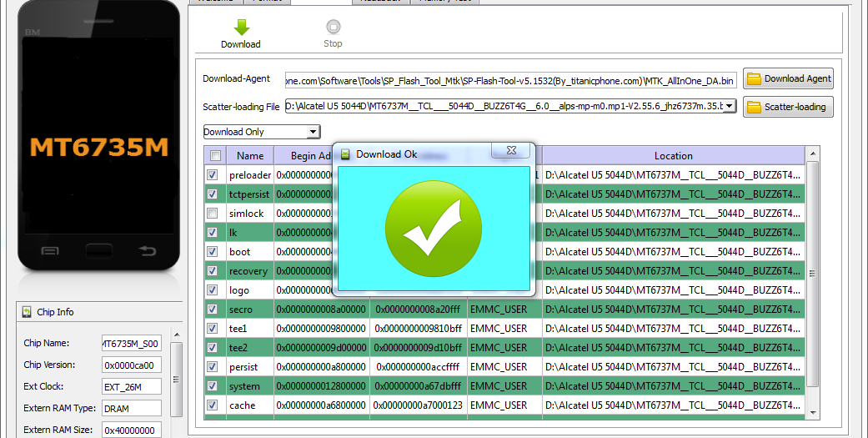Click partition table scrollbar down arrow
Image resolution: width=868 pixels, height=438 pixels.
(813, 412)
